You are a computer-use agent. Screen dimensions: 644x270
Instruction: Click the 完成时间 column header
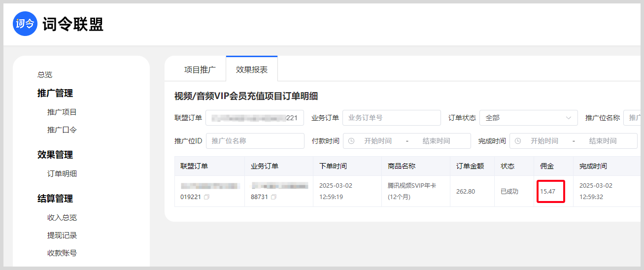coord(593,166)
